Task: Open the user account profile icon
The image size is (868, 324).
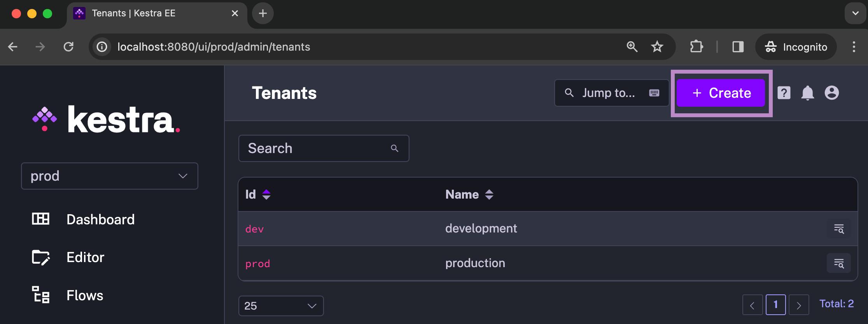Action: tap(831, 93)
